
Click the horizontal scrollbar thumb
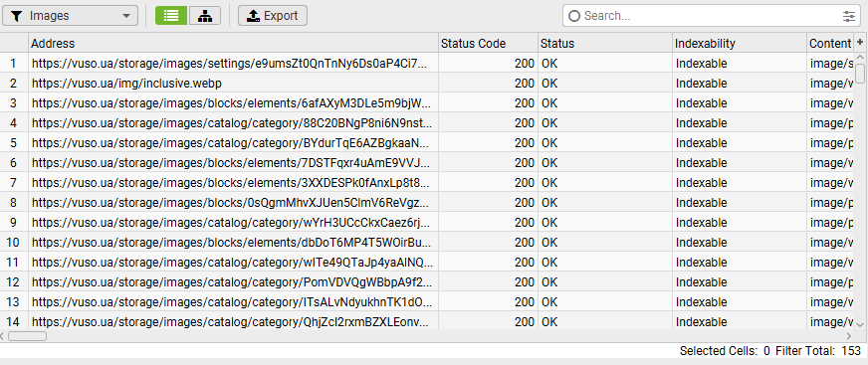click(27, 336)
